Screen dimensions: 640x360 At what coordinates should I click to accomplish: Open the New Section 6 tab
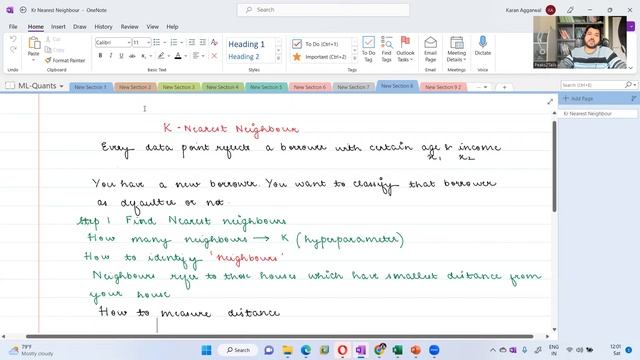[310, 87]
